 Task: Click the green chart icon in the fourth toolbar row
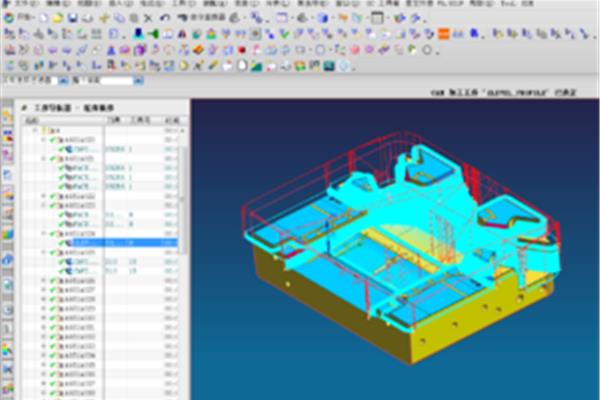(256, 66)
